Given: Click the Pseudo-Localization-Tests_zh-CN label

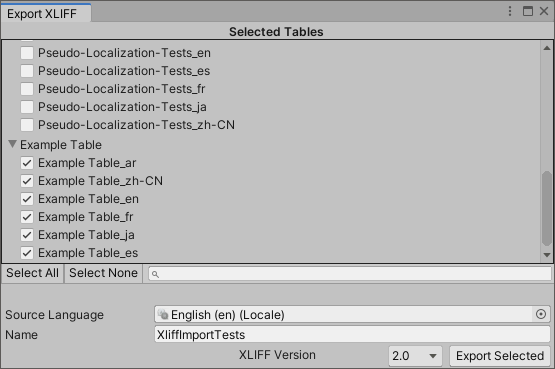Looking at the screenshot, I should click(136, 125).
